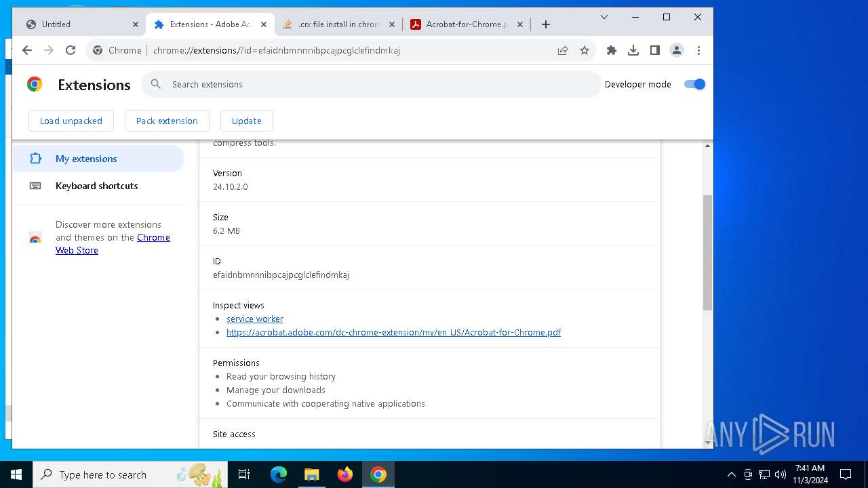The image size is (868, 488).
Task: Close the Extensions - Adobe tab
Action: coord(264,24)
